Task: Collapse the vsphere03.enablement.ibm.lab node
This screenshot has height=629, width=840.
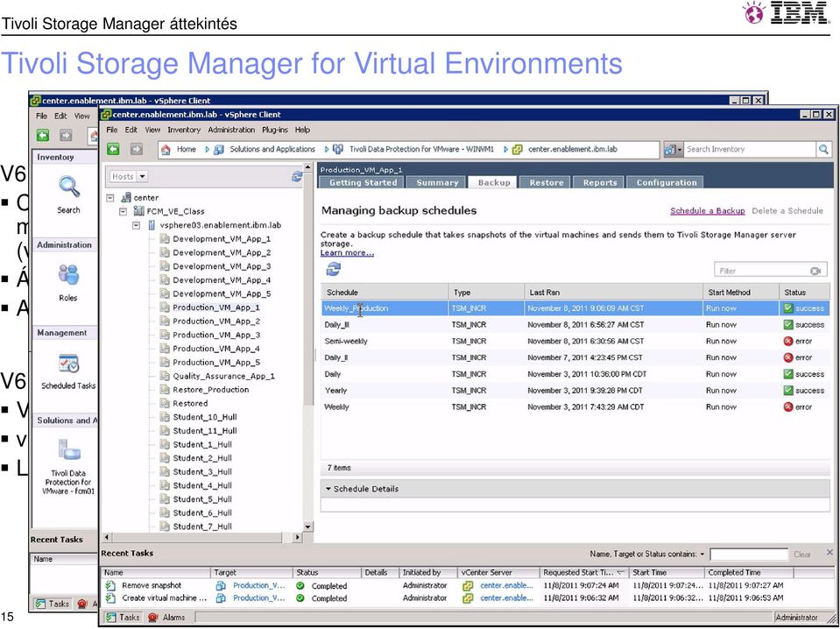Action: click(137, 225)
